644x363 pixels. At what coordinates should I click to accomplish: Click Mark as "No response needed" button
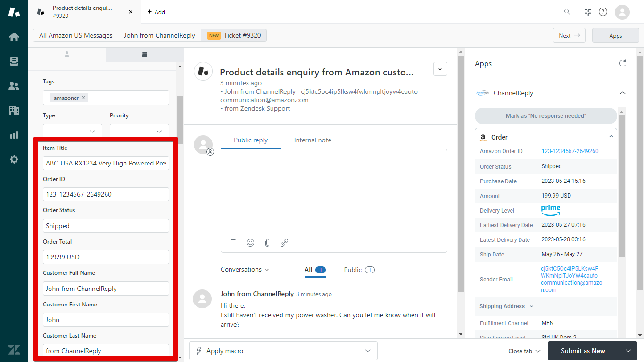[x=545, y=115]
